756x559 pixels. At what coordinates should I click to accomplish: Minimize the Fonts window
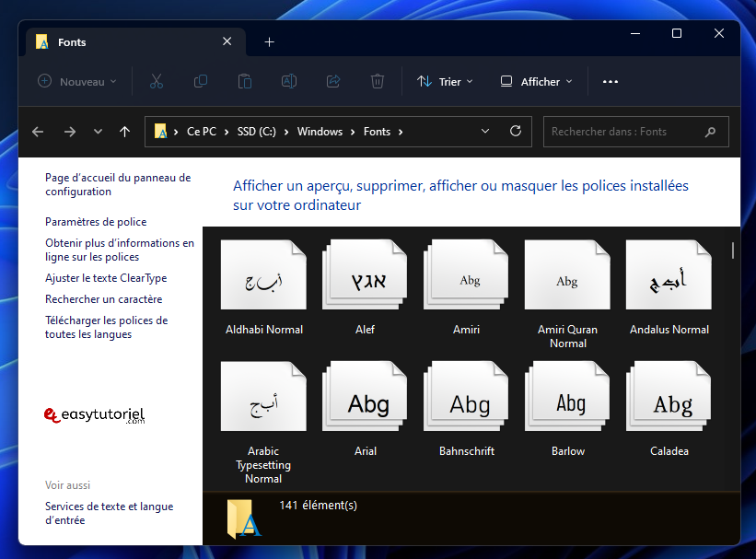635,33
